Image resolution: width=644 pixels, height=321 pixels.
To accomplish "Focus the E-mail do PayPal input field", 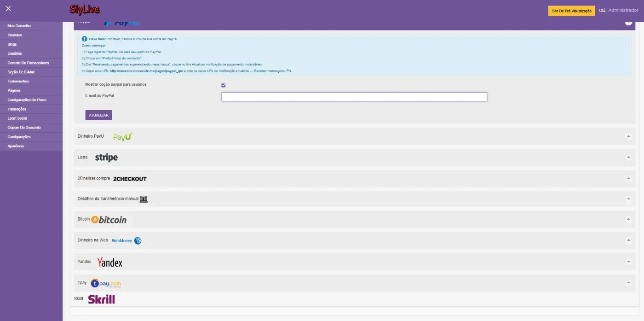I will (x=354, y=97).
